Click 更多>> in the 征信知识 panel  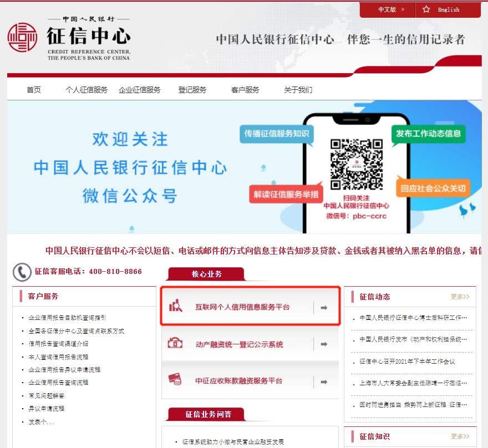460,436
